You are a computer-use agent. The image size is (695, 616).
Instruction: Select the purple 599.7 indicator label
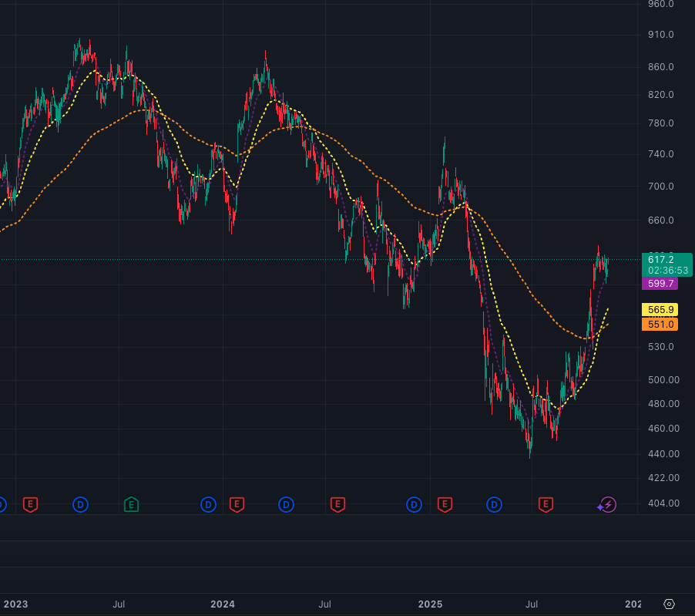(x=661, y=284)
